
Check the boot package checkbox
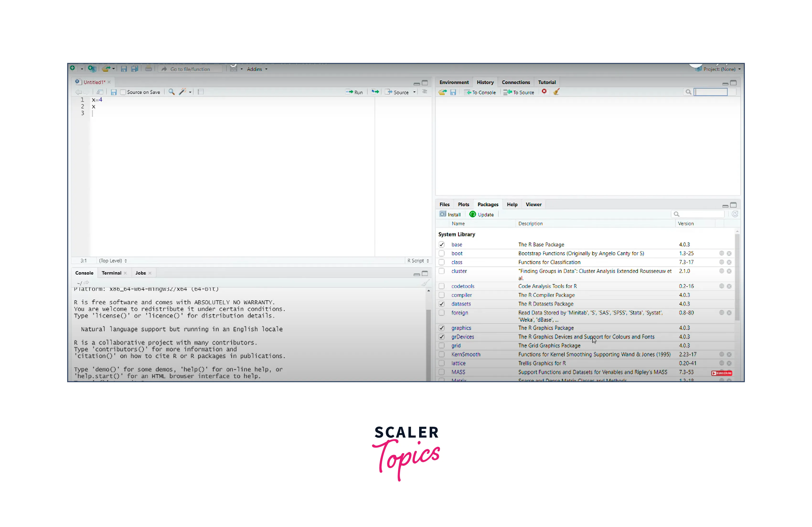[442, 253]
